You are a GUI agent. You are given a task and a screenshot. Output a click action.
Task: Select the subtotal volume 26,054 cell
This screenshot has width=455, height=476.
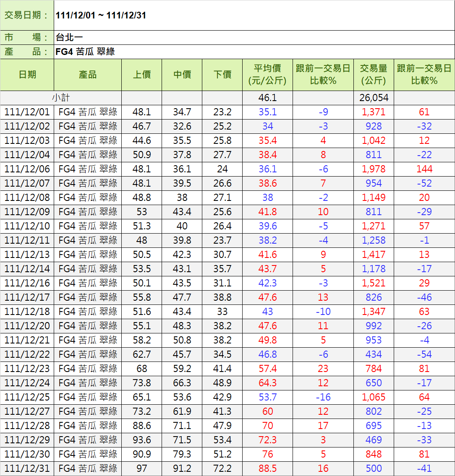374,98
